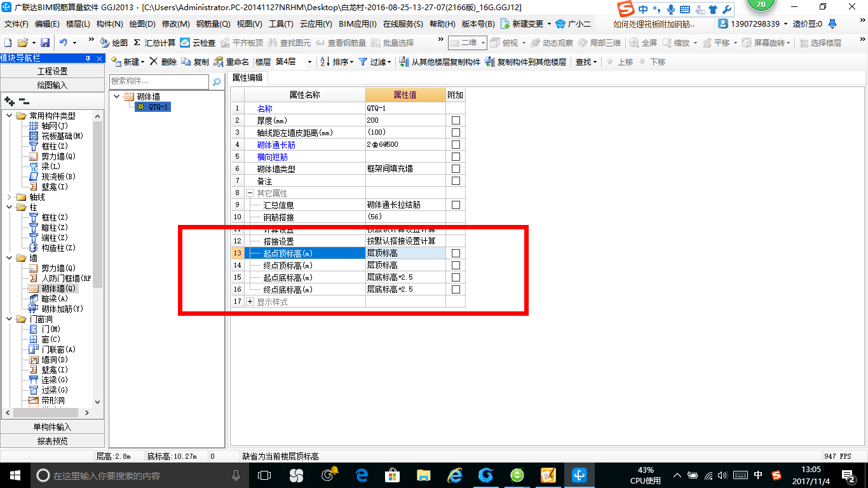The image size is (868, 488).
Task: Toggle 附加 checkbox for 起点顶标高 row
Action: click(x=455, y=253)
